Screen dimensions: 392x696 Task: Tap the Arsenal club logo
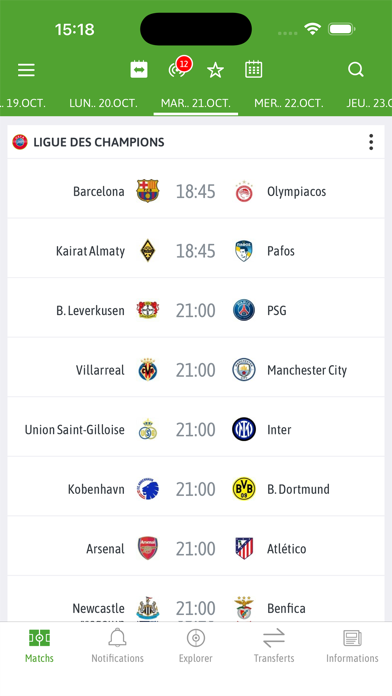[148, 548]
